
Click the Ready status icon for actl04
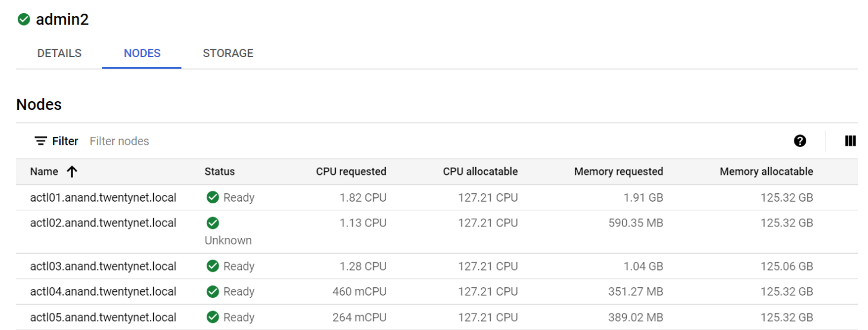[213, 291]
